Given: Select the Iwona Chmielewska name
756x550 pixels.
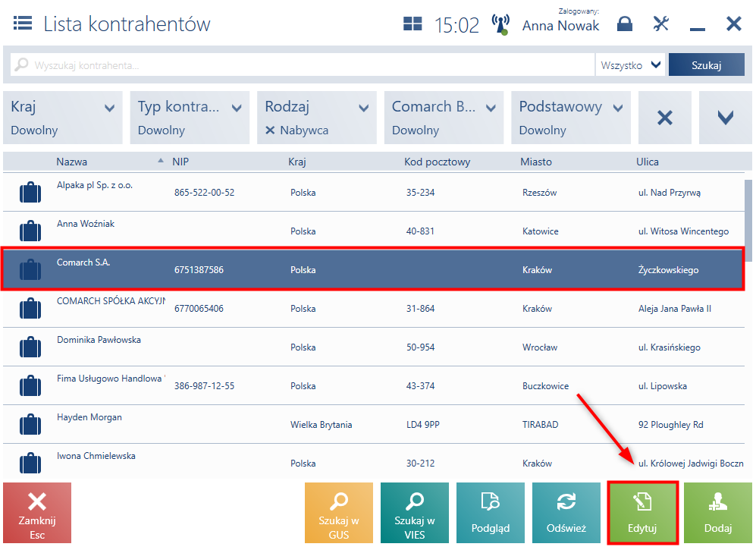Looking at the screenshot, I should tap(96, 455).
